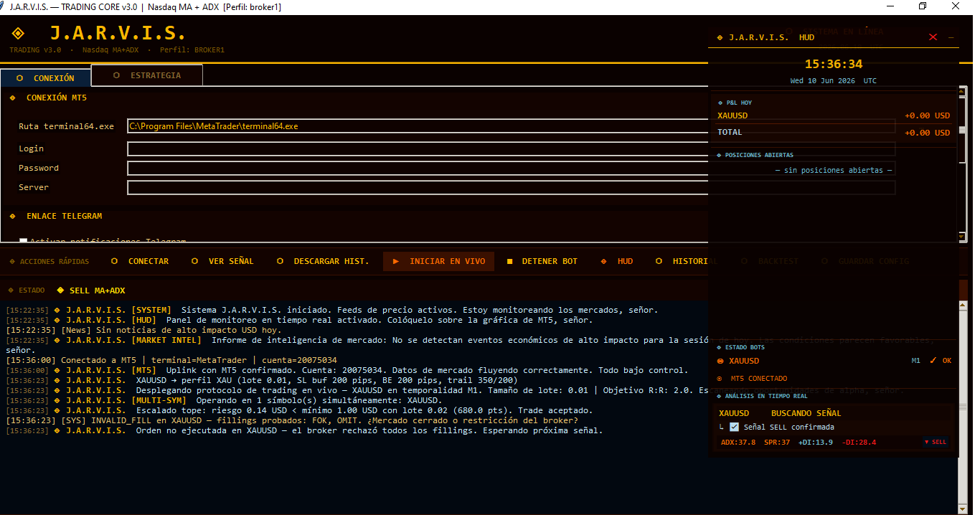
Task: Toggle the HUD panel button
Action: coord(617,261)
